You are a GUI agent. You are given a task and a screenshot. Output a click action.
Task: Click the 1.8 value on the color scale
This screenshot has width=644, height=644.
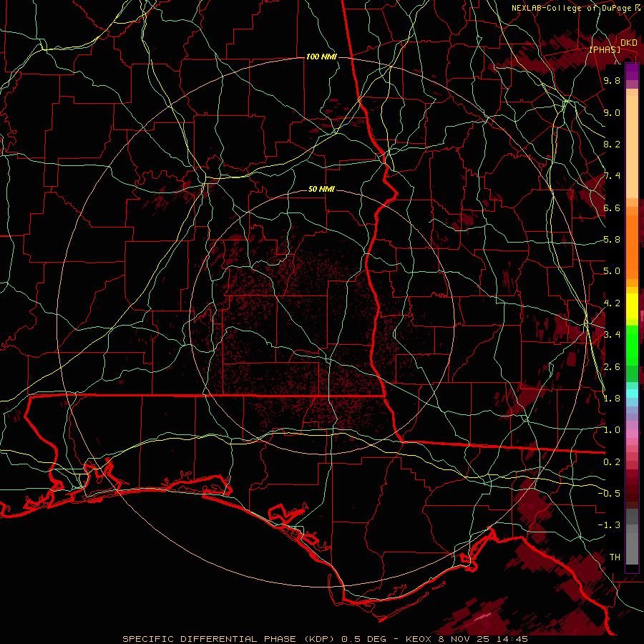612,399
